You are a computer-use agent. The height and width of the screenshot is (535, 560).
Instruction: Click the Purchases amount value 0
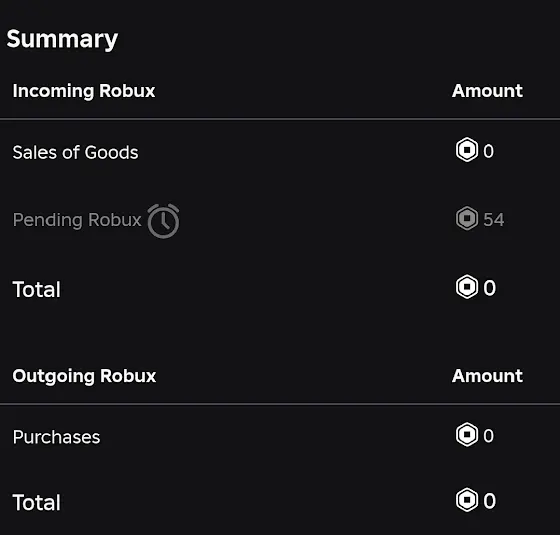coord(489,436)
